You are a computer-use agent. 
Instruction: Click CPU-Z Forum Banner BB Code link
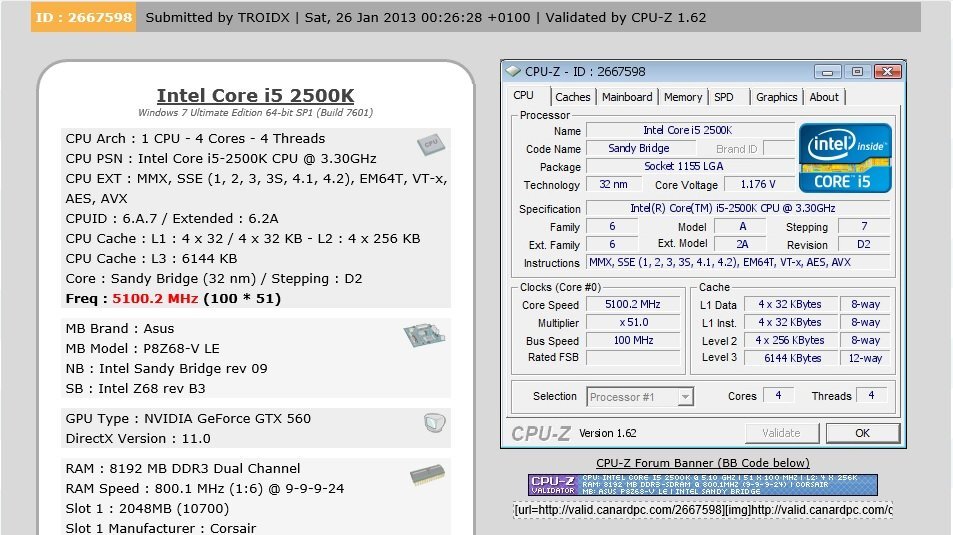coord(703,463)
